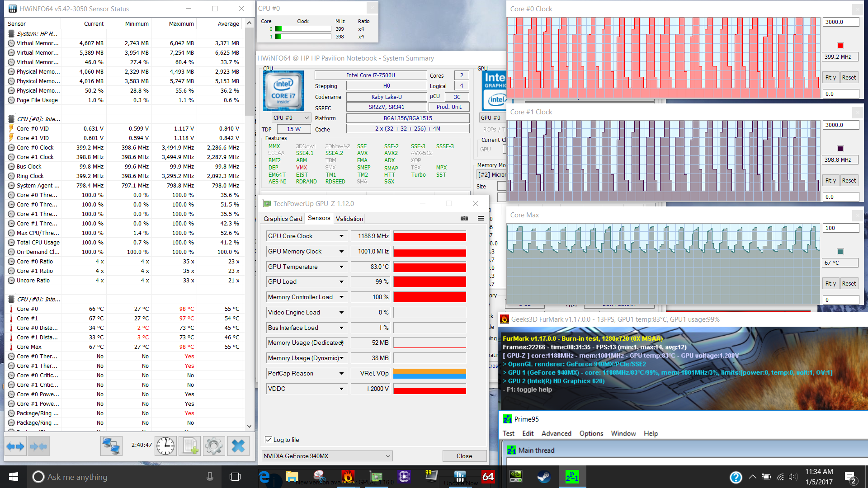Open Steam from the taskbar
Image resolution: width=868 pixels, height=488 pixels.
(544, 477)
